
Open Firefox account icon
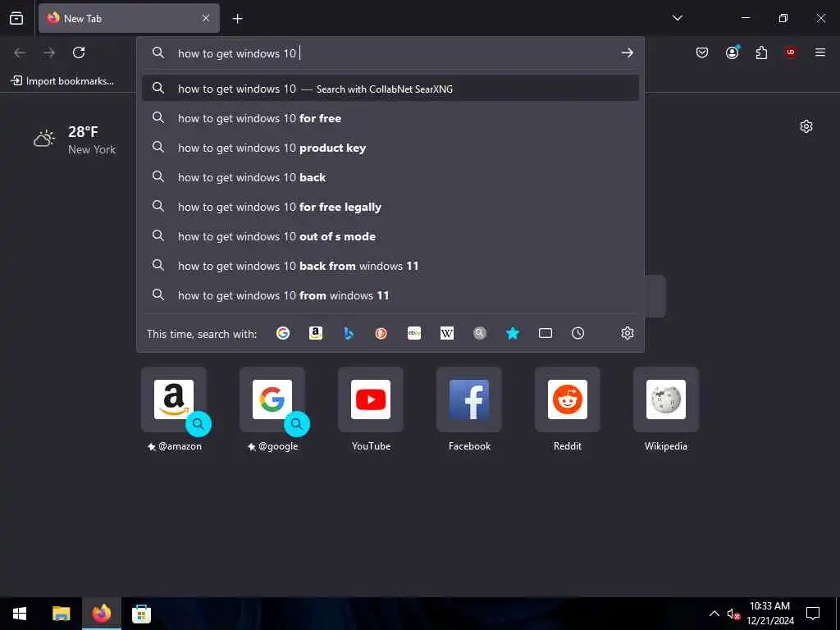pyautogui.click(x=732, y=52)
